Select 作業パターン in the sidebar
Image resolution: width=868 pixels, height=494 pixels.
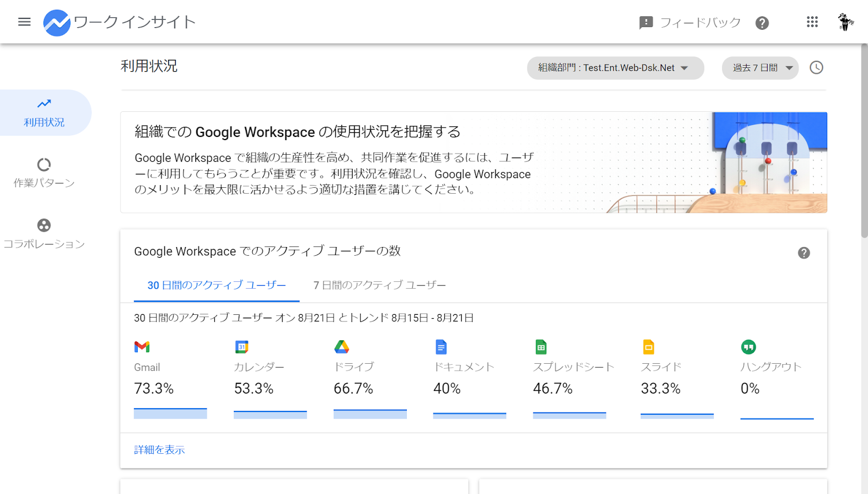[43, 173]
